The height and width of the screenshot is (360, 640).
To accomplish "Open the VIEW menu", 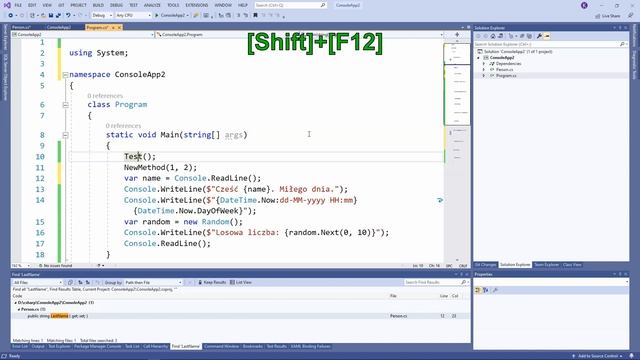I will [x=47, y=5].
